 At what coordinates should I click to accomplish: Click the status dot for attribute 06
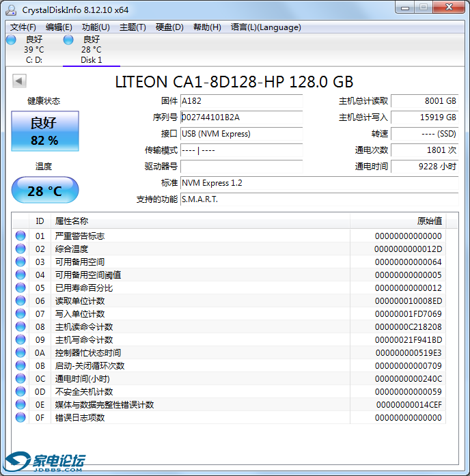point(20,300)
